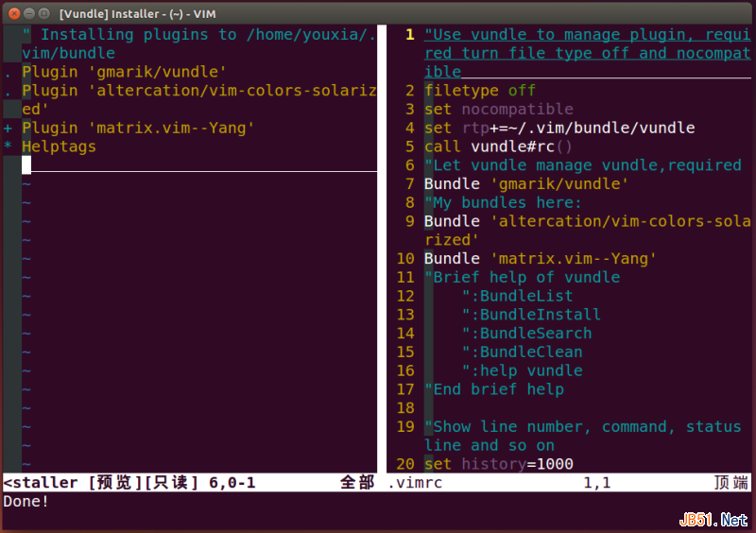This screenshot has width=756, height=533.
Task: Click ':BundleSearch' on line 14
Action: 526,334
